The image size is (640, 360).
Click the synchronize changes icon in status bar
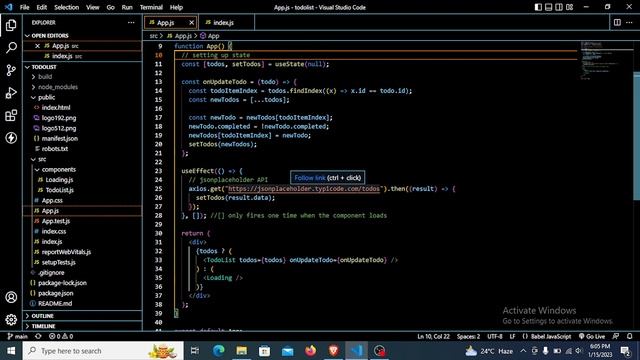click(38, 336)
